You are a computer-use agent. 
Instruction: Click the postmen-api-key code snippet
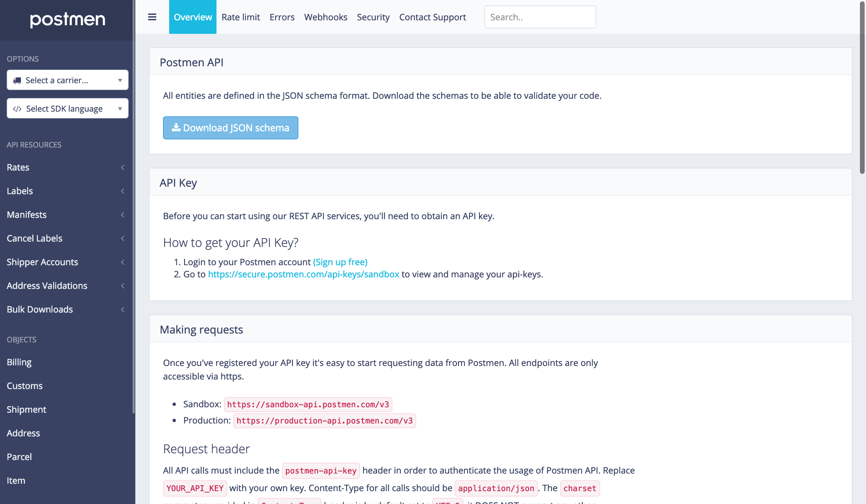tap(321, 471)
